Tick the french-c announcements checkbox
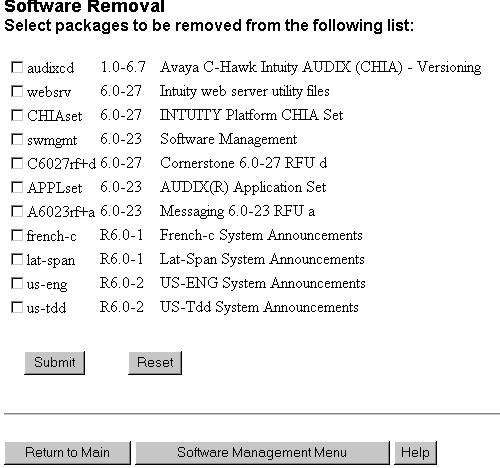This screenshot has width=500, height=468. (17, 235)
